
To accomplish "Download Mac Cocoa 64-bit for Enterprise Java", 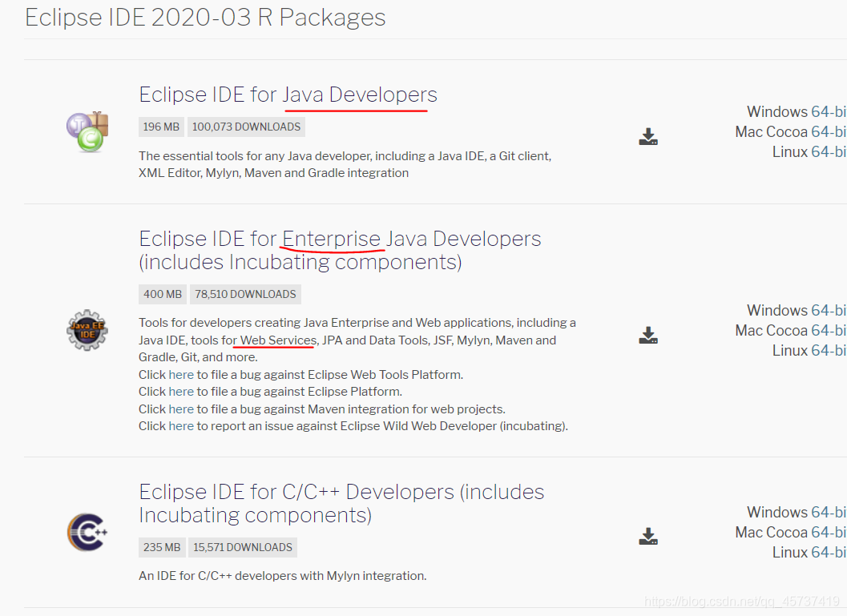I will click(x=829, y=330).
